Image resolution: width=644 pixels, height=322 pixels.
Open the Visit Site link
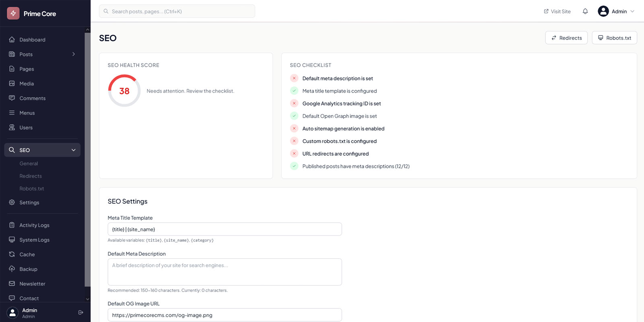point(557,11)
